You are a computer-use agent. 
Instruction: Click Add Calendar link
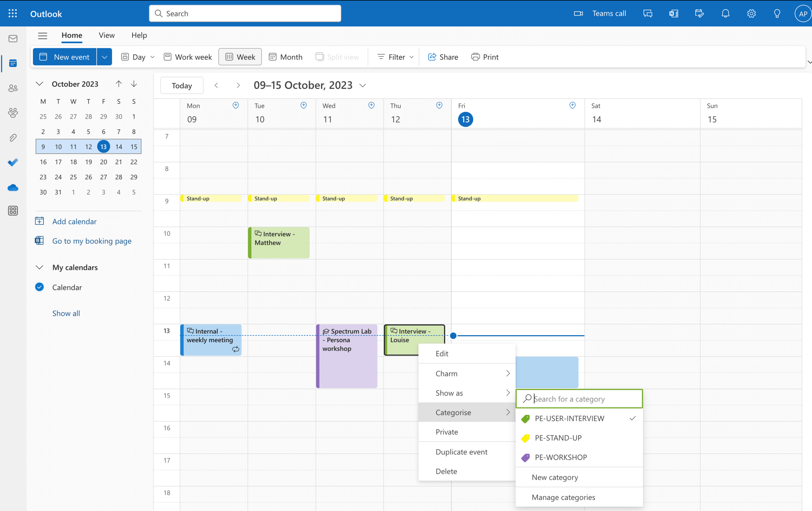(74, 221)
